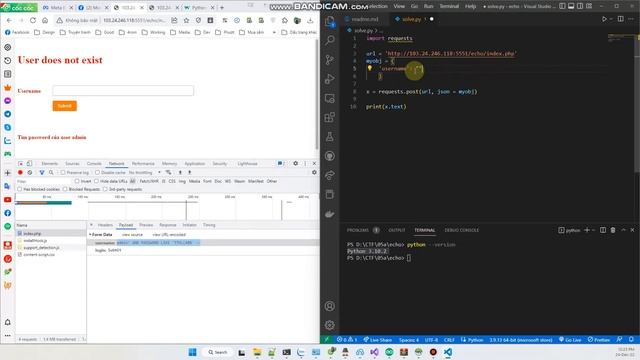Open VS Code notifications bell
640x360 pixels.
(631, 340)
